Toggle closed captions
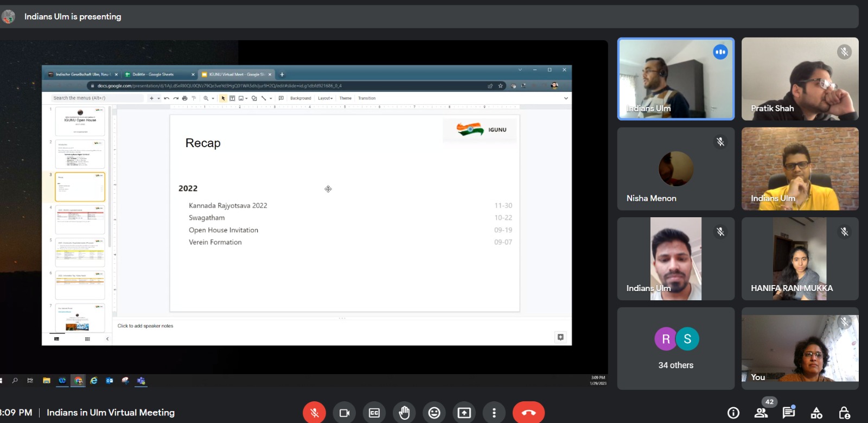This screenshot has width=868, height=423. click(374, 413)
